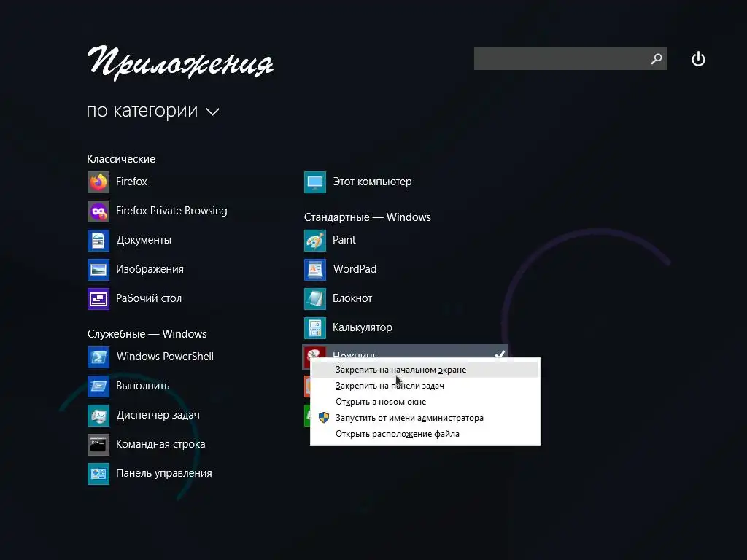Click the 'Paint' label

(344, 240)
